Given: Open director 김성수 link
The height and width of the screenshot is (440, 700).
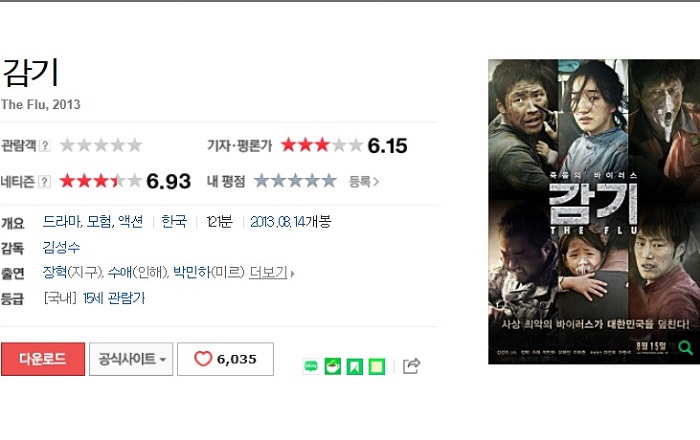Looking at the screenshot, I should click(x=61, y=247).
